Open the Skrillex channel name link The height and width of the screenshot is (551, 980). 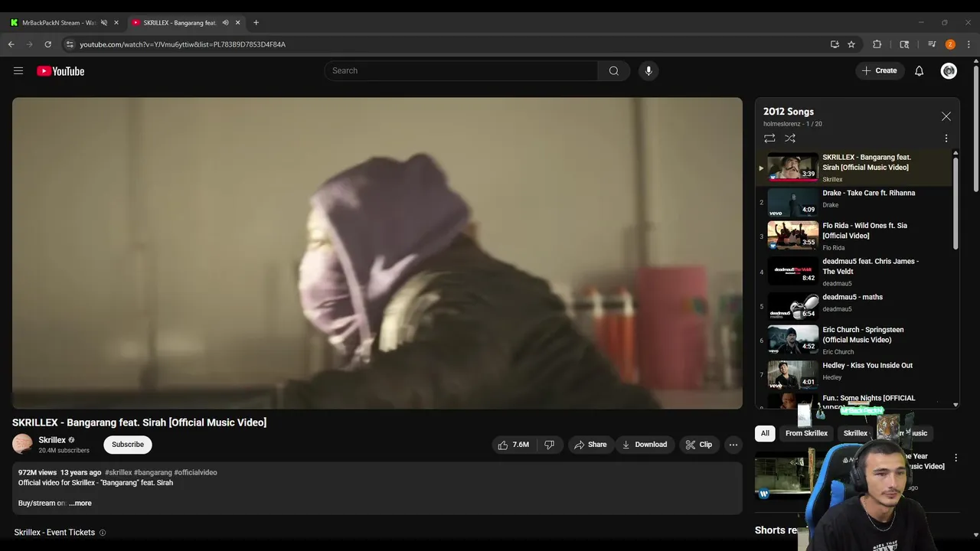[x=52, y=440]
